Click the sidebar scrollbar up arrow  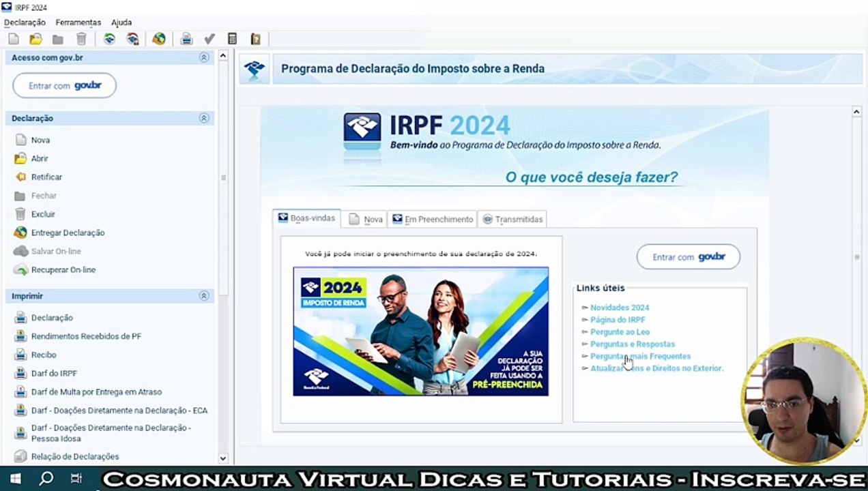pos(222,56)
